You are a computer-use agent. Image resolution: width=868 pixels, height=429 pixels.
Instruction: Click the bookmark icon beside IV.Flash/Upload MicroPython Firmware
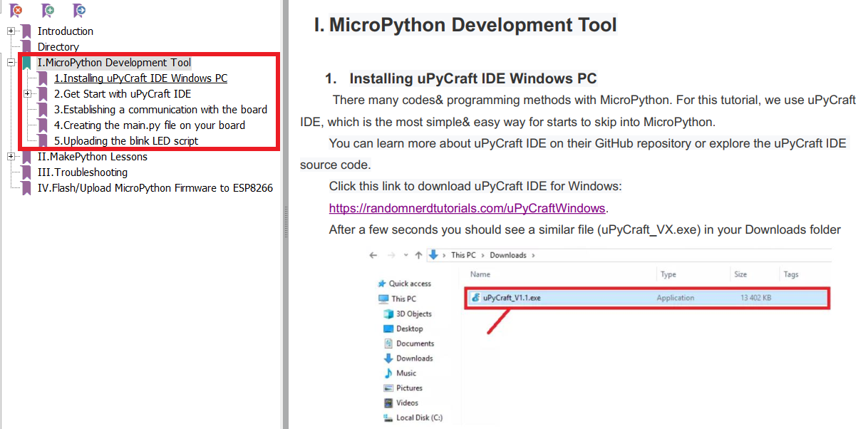[x=26, y=188]
